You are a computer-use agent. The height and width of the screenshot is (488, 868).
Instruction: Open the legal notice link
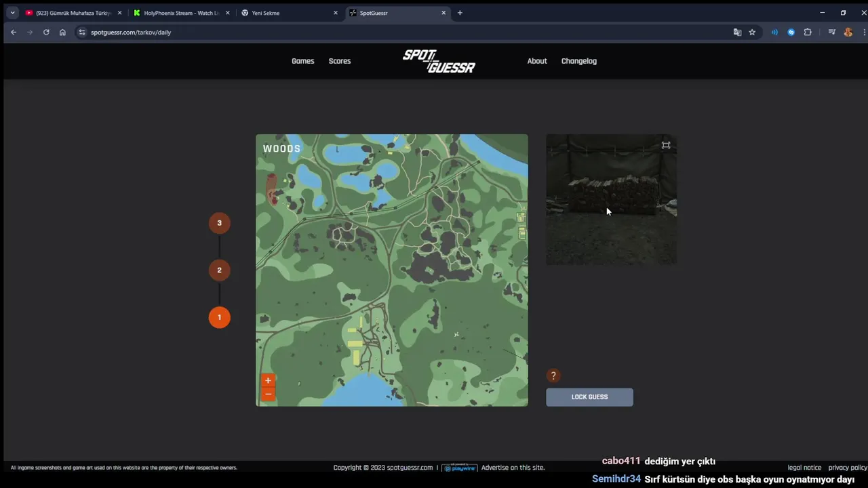(x=804, y=468)
